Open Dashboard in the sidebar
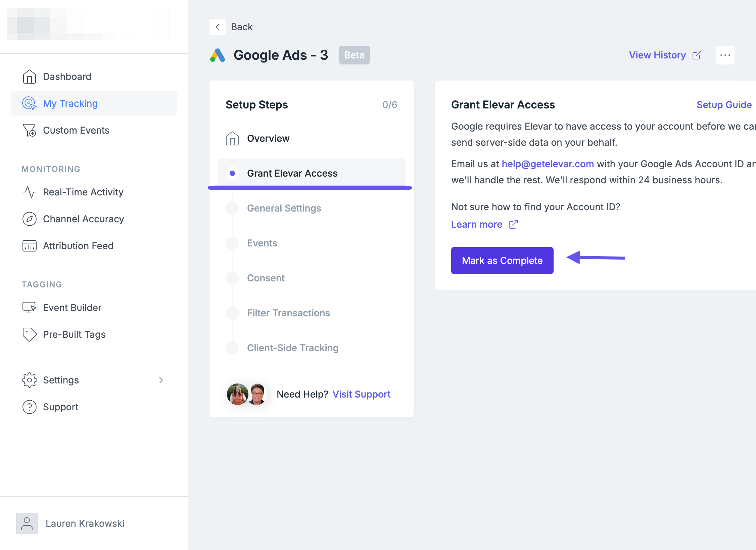 point(94,77)
